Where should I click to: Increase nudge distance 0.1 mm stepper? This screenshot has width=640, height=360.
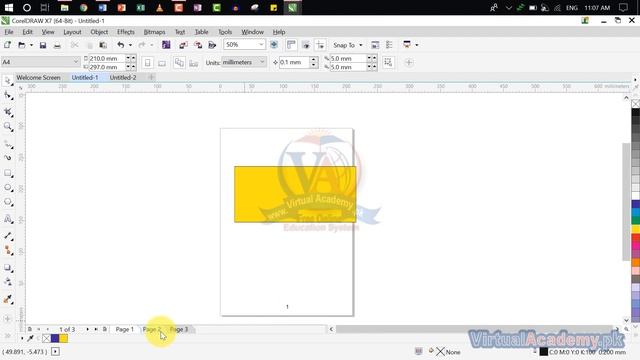coord(314,60)
